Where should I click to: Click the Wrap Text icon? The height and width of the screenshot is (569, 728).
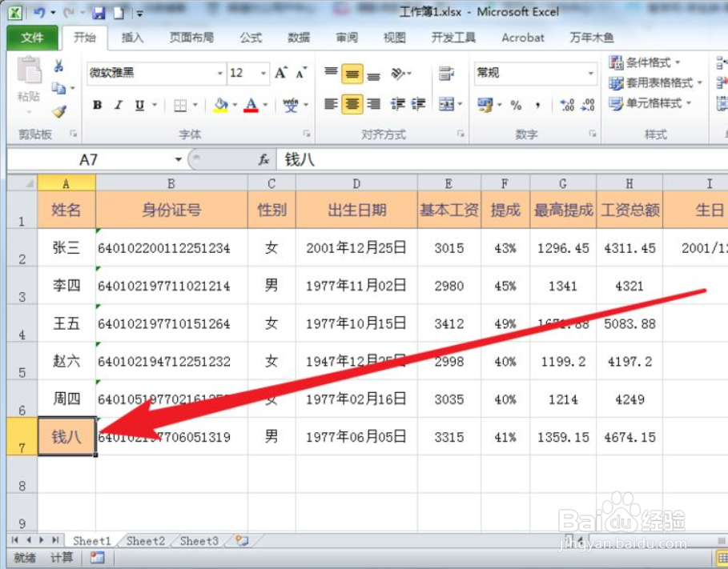pos(446,74)
